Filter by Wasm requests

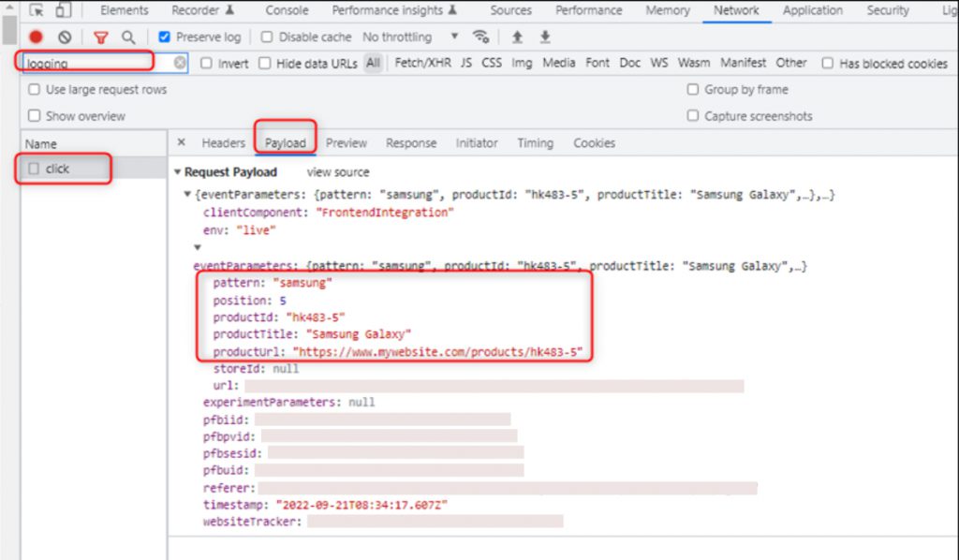click(694, 63)
